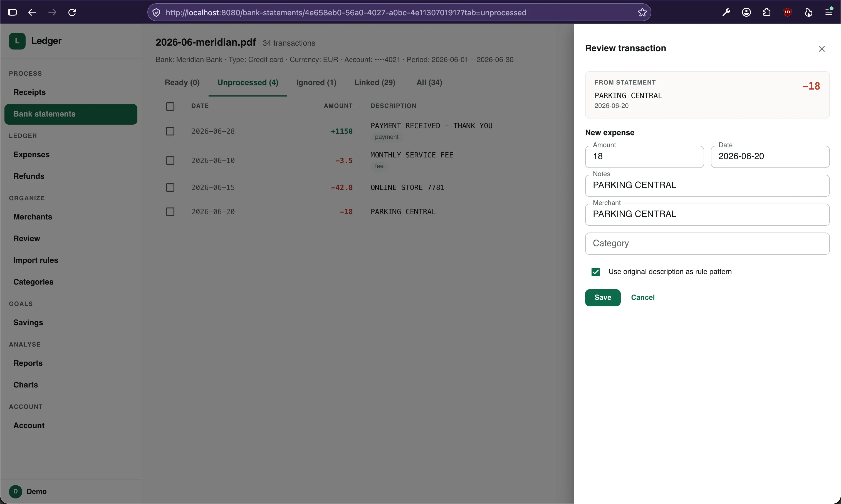Switch to the Ignored (1) tab
Image resolution: width=841 pixels, height=504 pixels.
point(316,83)
